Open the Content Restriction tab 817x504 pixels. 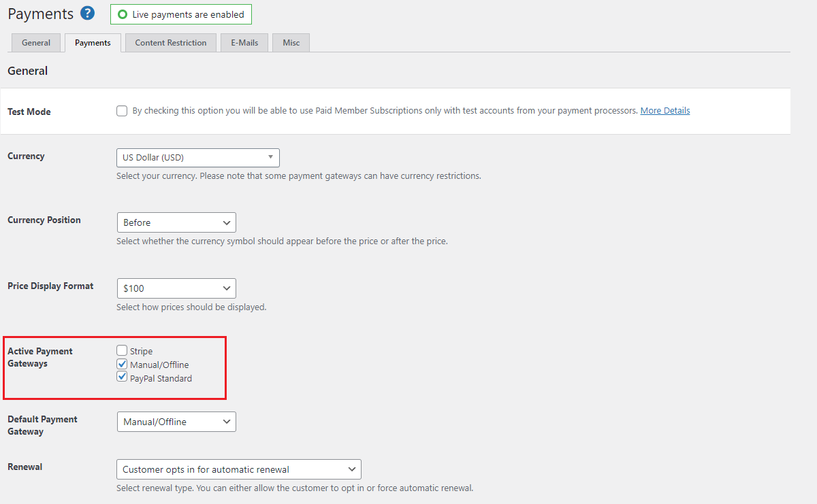pyautogui.click(x=170, y=43)
